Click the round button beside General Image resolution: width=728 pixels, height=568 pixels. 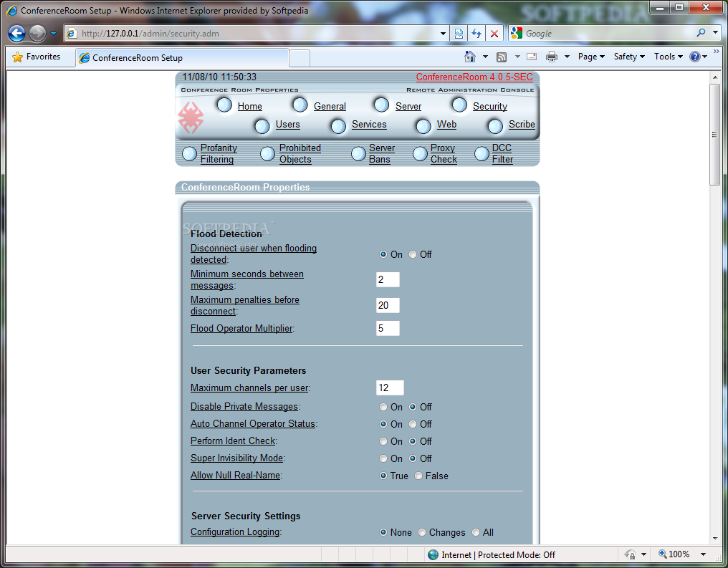pyautogui.click(x=300, y=105)
